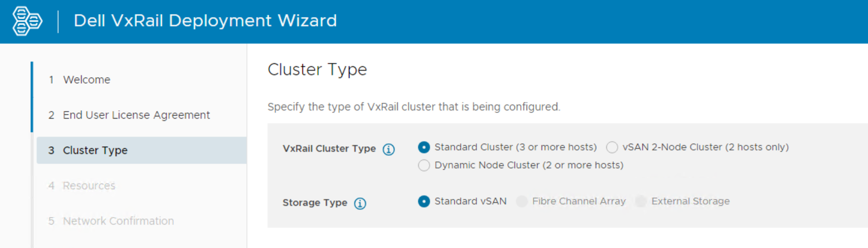Viewport: 868px width, 248px height.
Task: Open the Network Confirmation step
Action: coord(118,221)
